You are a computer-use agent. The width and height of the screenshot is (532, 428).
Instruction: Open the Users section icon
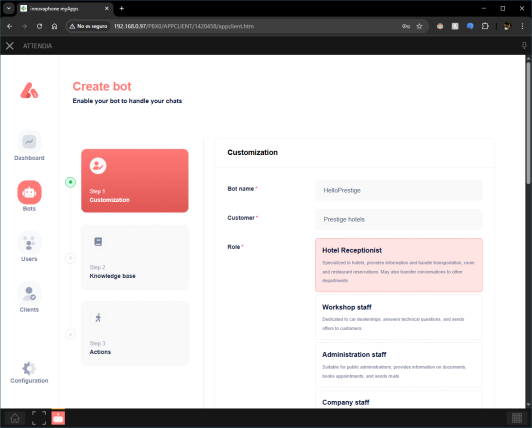(29, 243)
